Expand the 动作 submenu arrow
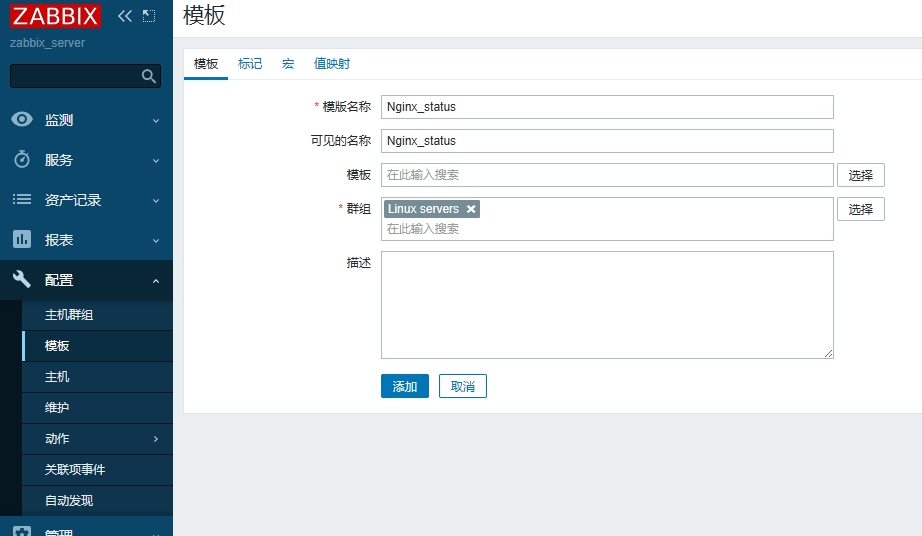 pyautogui.click(x=156, y=439)
